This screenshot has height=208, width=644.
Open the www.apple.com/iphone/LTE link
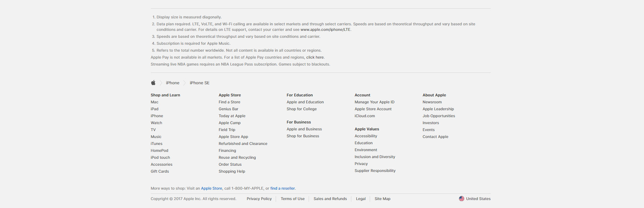tap(325, 29)
